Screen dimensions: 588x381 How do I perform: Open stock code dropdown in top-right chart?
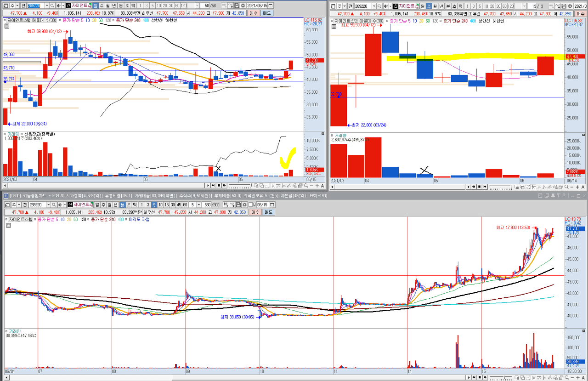click(x=373, y=6)
